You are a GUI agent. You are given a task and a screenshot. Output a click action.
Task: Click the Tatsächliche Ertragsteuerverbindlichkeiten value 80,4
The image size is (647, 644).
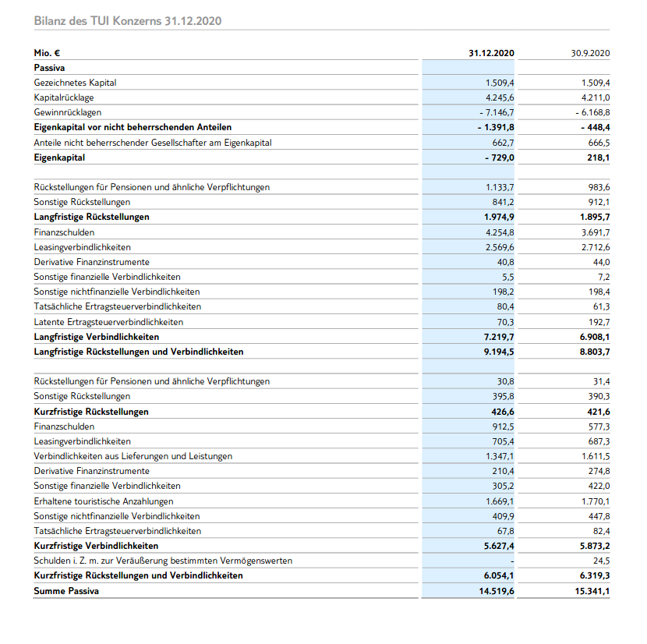coord(505,306)
